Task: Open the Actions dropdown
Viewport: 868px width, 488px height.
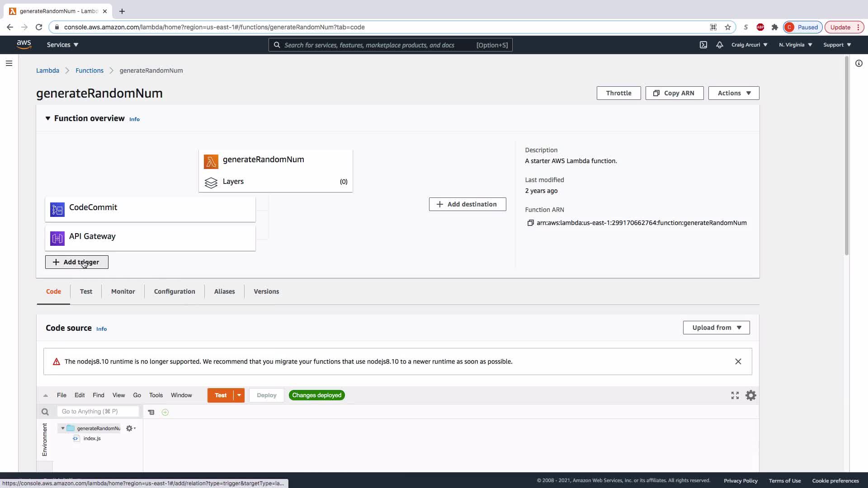Action: point(734,93)
